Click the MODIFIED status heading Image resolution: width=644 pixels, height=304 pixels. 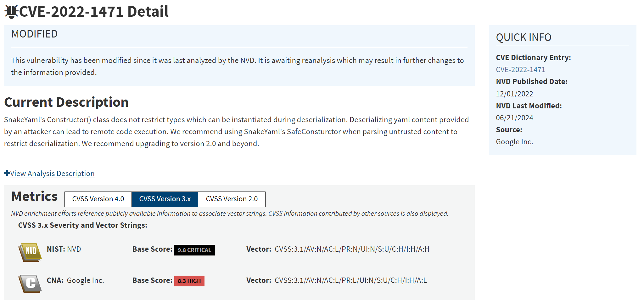pyautogui.click(x=34, y=34)
